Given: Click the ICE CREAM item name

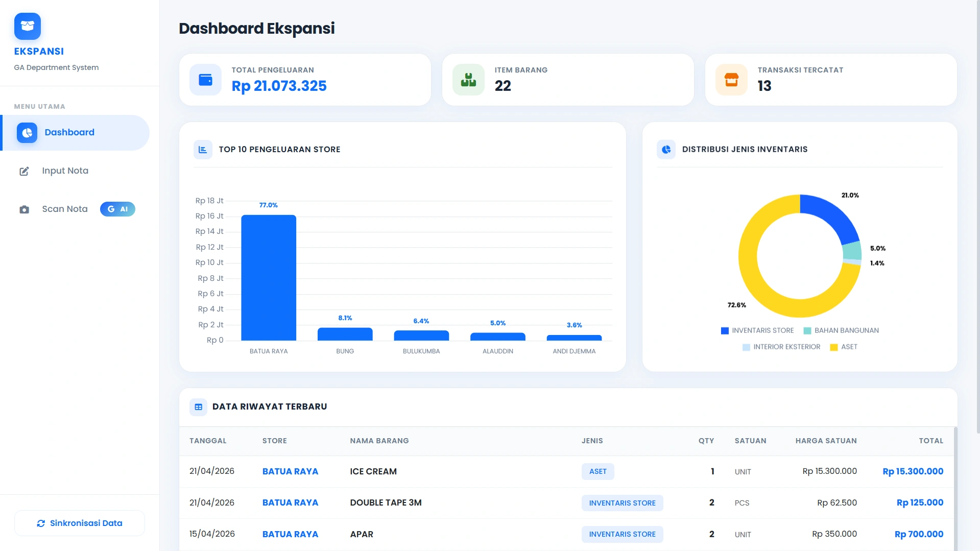Looking at the screenshot, I should [373, 471].
